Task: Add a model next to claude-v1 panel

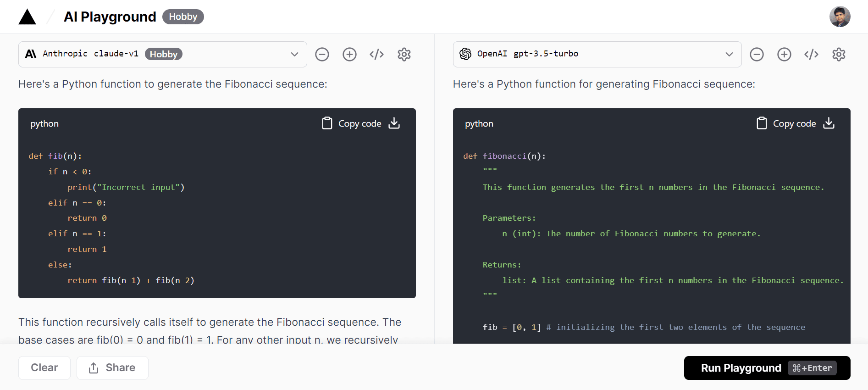Action: [349, 55]
